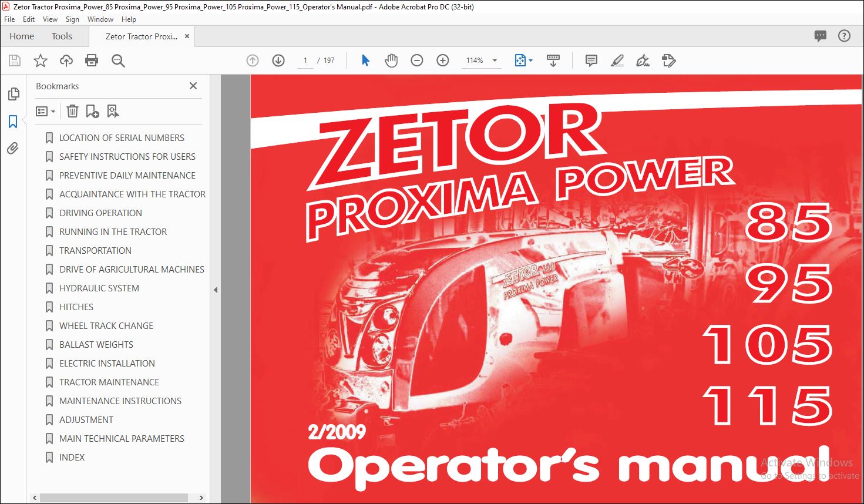Open the ELECTRIC INSTALLATION bookmark

tap(107, 363)
